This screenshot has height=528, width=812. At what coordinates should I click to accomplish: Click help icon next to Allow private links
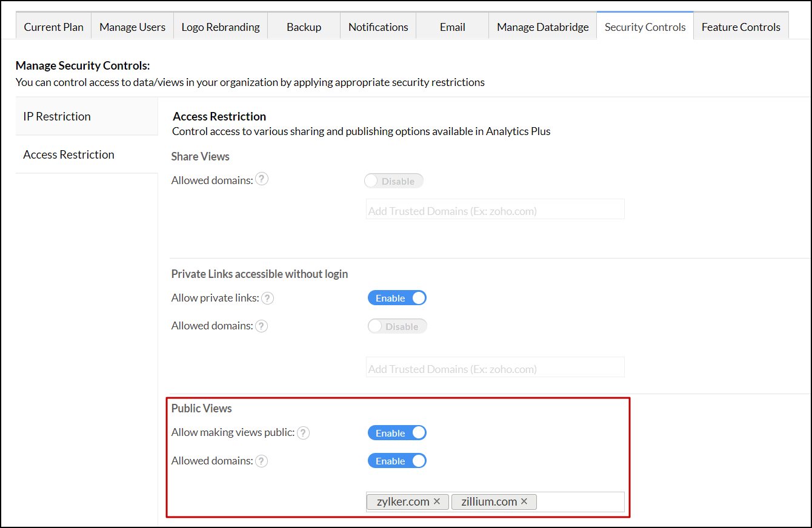[x=267, y=298]
